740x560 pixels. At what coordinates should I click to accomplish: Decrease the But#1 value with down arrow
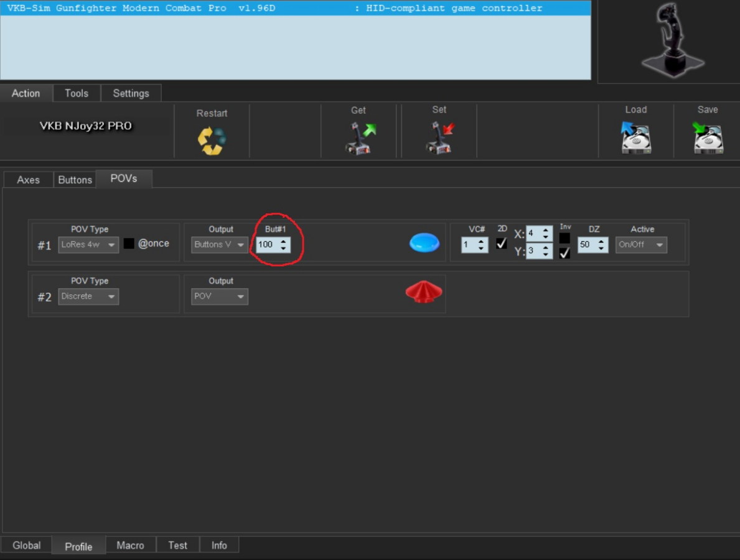[283, 249]
